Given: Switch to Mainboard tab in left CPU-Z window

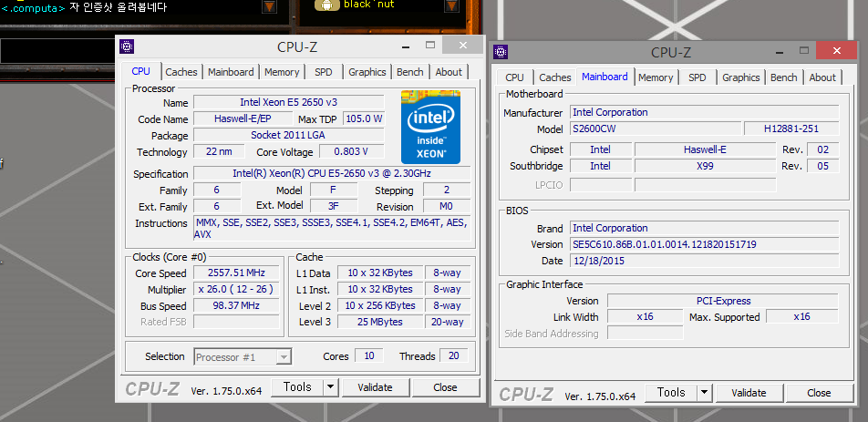Looking at the screenshot, I should [231, 72].
